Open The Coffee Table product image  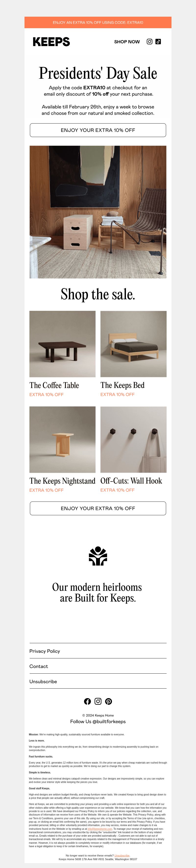click(x=62, y=344)
